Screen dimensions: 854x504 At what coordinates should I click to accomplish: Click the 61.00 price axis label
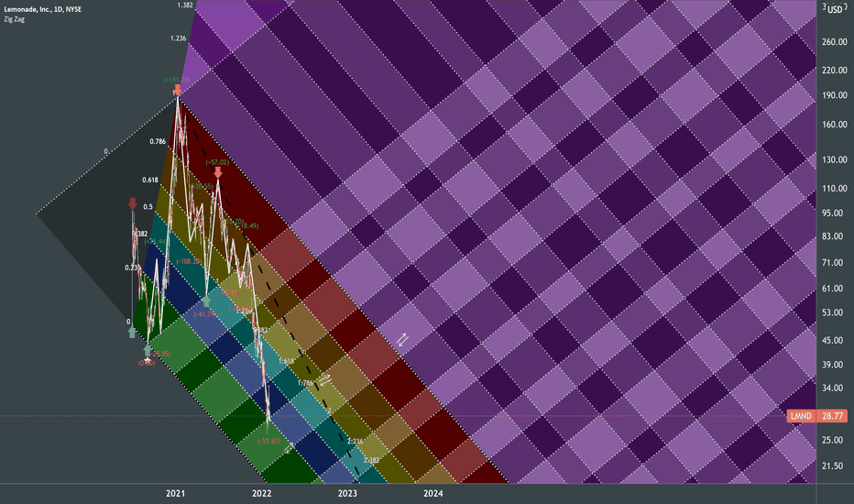coord(832,289)
